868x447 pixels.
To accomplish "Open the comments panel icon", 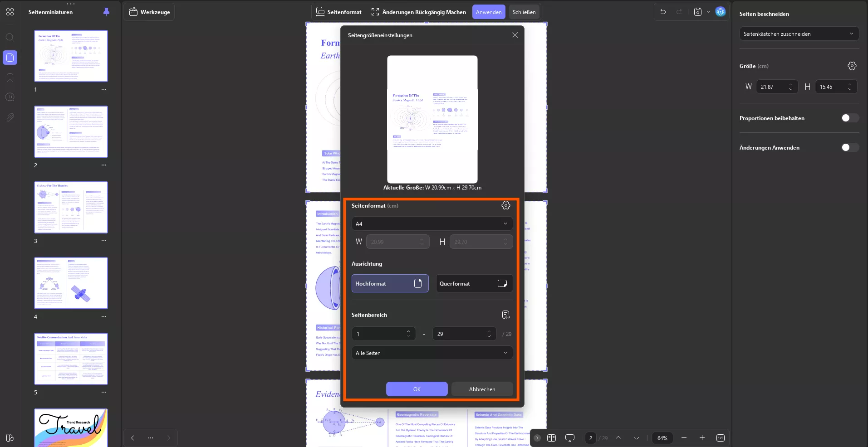I will pos(10,97).
